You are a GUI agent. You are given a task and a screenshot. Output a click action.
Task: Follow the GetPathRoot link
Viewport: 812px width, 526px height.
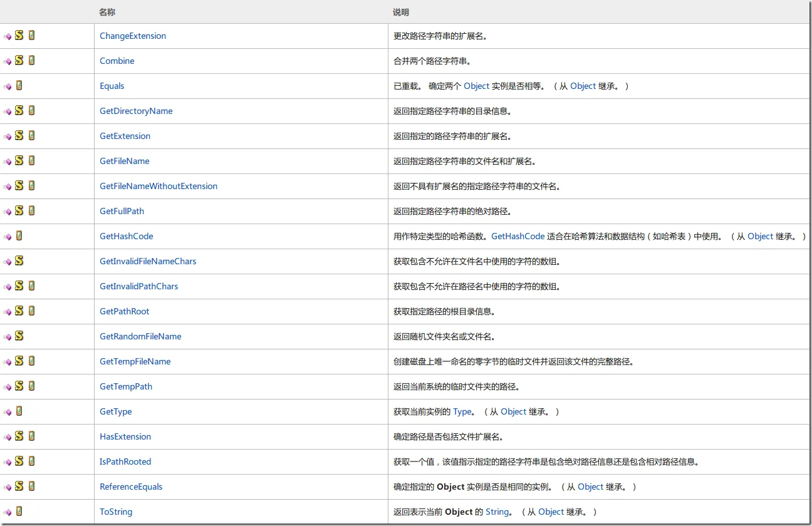coord(125,311)
